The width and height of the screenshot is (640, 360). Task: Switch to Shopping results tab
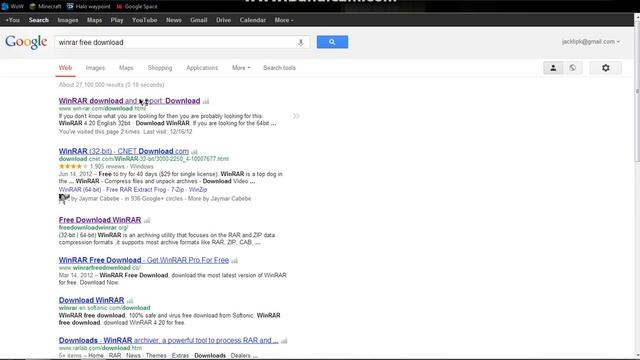(160, 68)
